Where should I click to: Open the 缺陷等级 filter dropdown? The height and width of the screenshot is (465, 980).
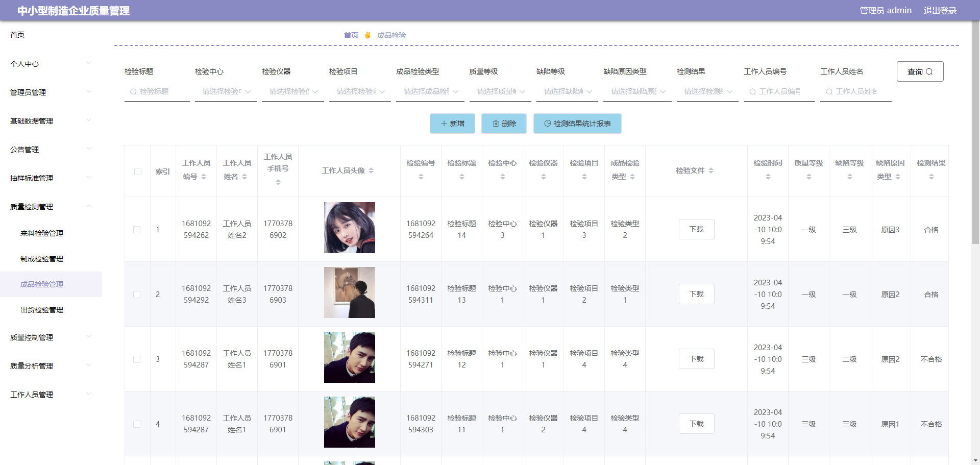(x=567, y=92)
